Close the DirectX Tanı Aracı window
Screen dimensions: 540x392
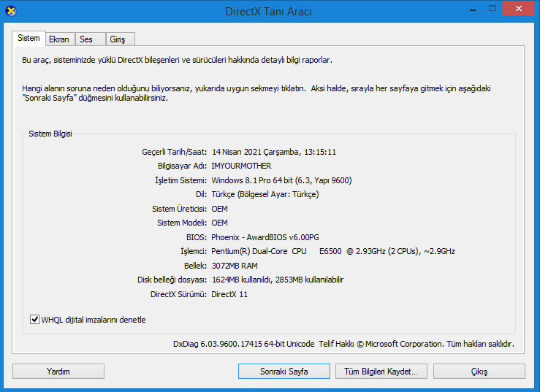pyautogui.click(x=518, y=9)
